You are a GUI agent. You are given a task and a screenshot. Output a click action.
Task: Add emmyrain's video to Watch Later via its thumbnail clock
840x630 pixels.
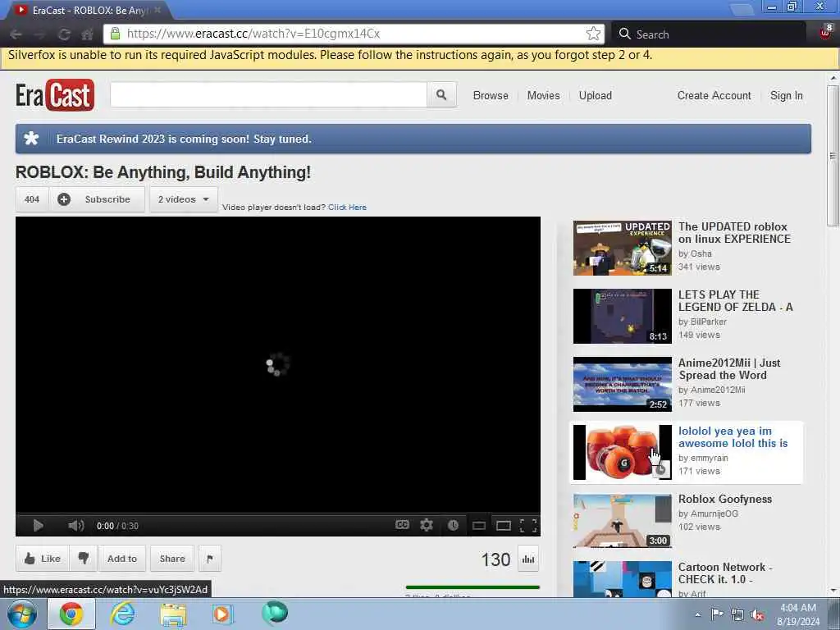661,470
